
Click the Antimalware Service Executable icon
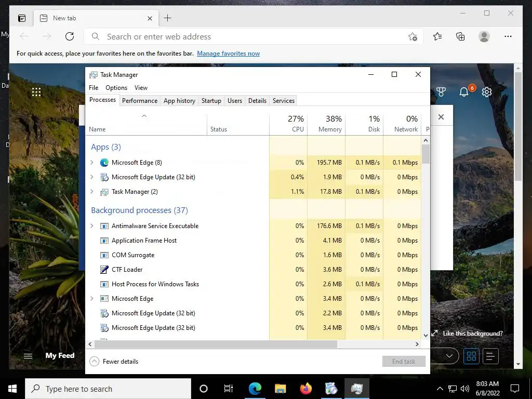click(x=104, y=226)
